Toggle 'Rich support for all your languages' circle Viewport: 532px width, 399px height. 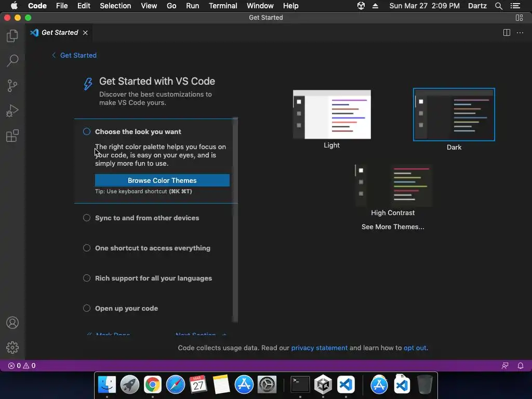87,278
